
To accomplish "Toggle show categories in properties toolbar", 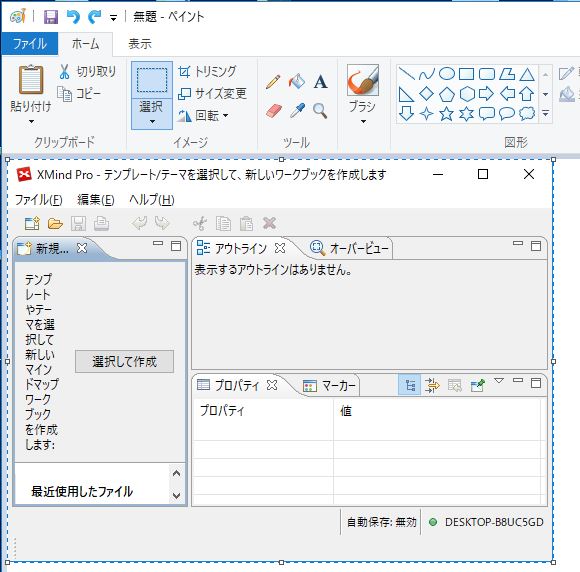I will coord(410,385).
